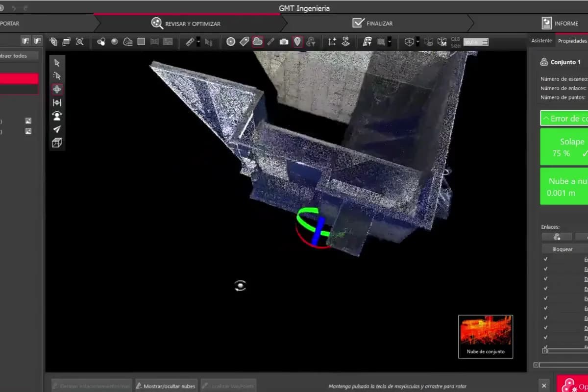The image size is (588, 392).
Task: Toggle the first link checkmark in Bloquear list
Action: pos(545,259)
